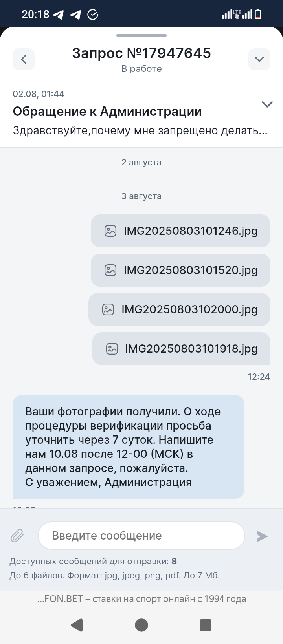Tap the FON.BET footer text
The height and width of the screenshot is (644, 283).
click(x=141, y=599)
